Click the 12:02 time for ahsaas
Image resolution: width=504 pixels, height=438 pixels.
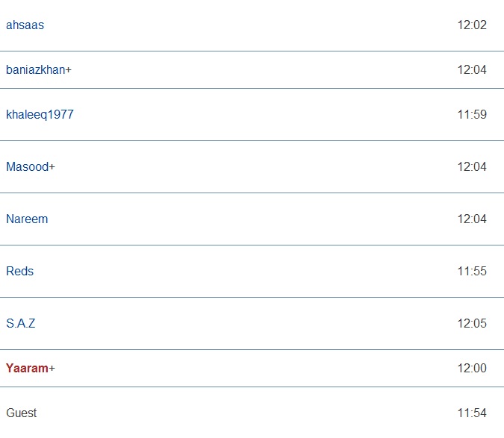tap(472, 25)
